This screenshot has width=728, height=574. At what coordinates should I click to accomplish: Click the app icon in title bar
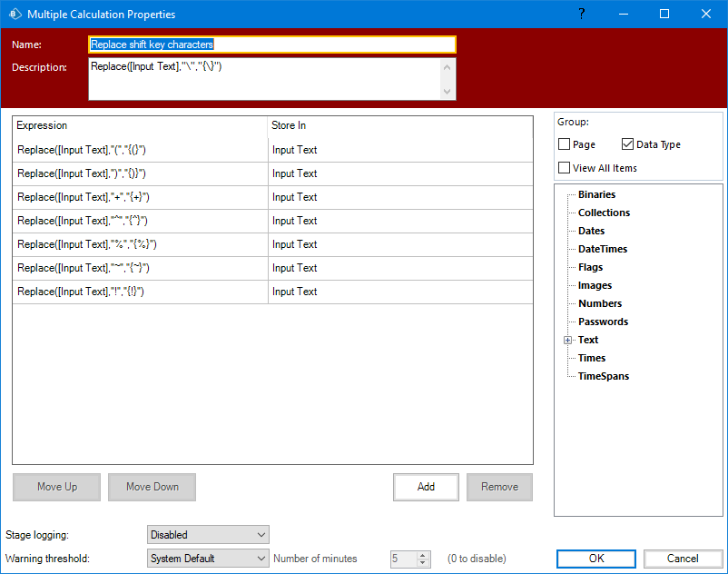point(15,15)
